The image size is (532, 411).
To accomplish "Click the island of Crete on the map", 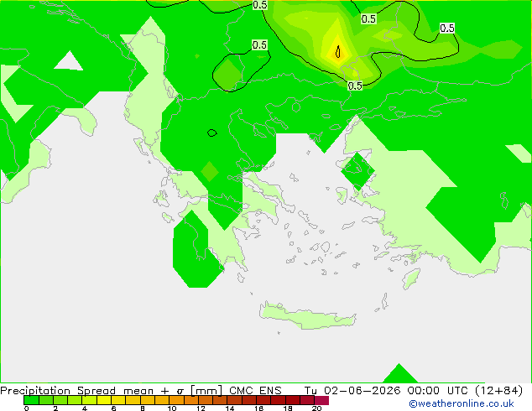I will coord(307,315).
